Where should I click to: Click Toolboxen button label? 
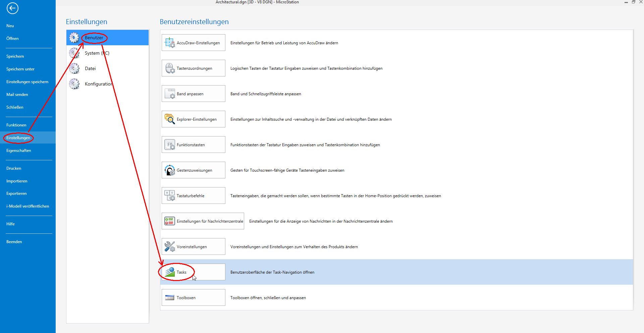[x=186, y=298]
